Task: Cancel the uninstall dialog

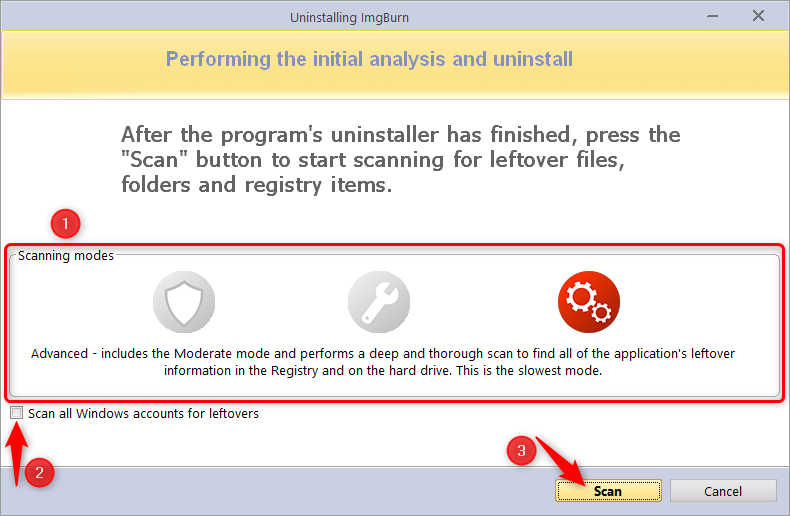Action: click(x=723, y=491)
